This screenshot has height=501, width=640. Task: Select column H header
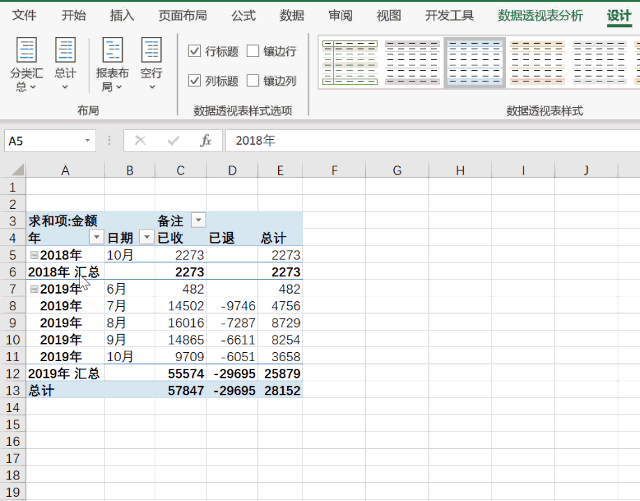(x=460, y=170)
